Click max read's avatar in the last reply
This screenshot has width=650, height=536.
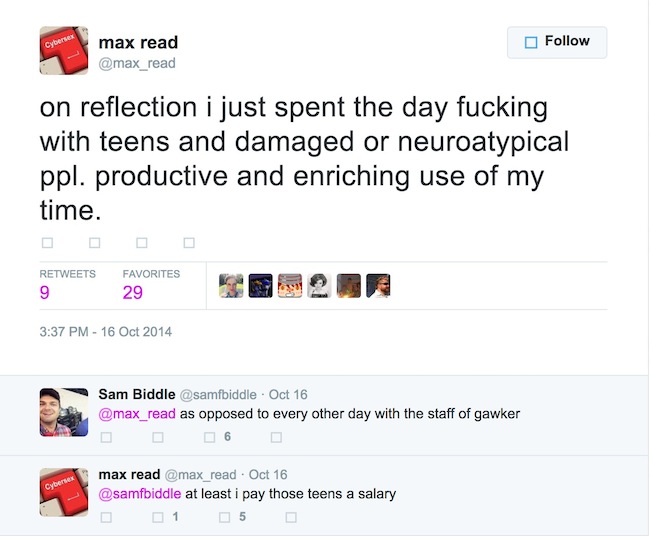[64, 492]
